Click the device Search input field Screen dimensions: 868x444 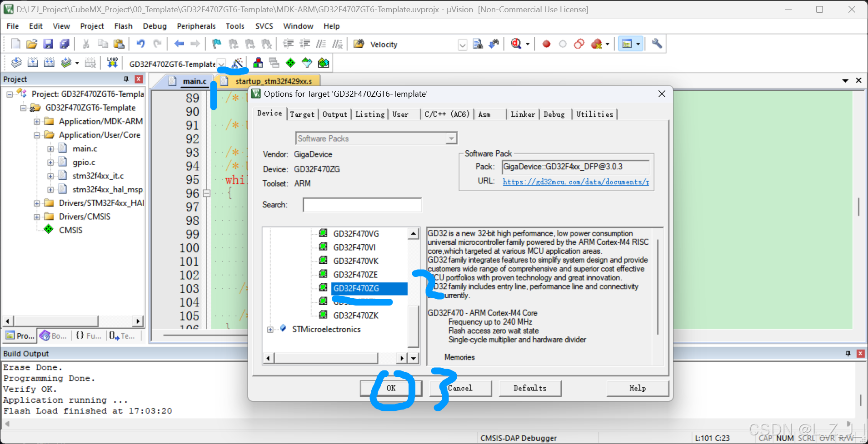click(362, 205)
